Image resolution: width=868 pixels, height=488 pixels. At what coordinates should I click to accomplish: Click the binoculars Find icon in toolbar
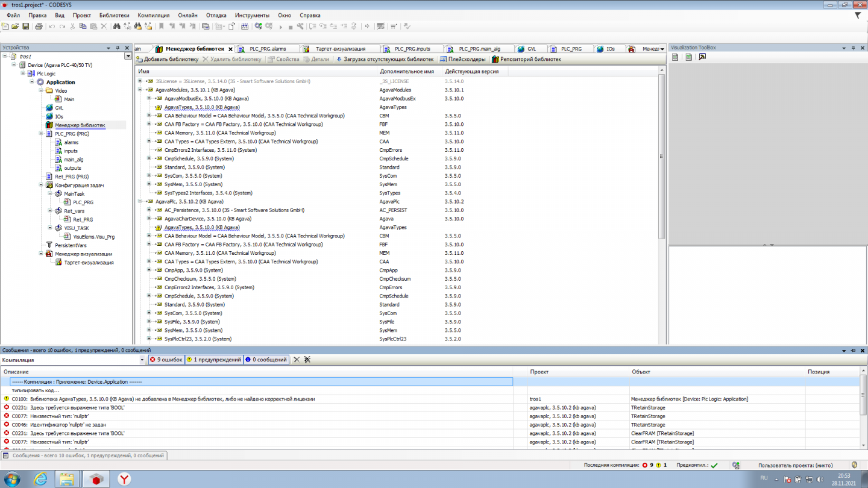116,27
